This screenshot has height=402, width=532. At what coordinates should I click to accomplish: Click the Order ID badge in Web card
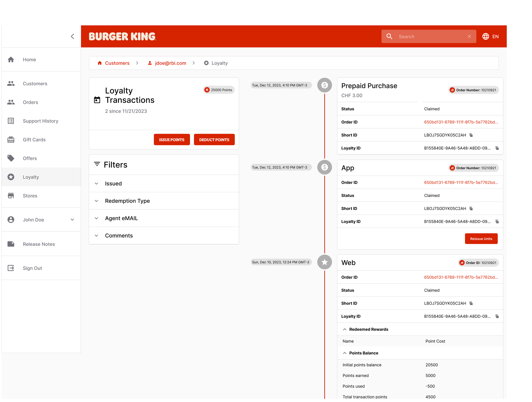click(478, 263)
